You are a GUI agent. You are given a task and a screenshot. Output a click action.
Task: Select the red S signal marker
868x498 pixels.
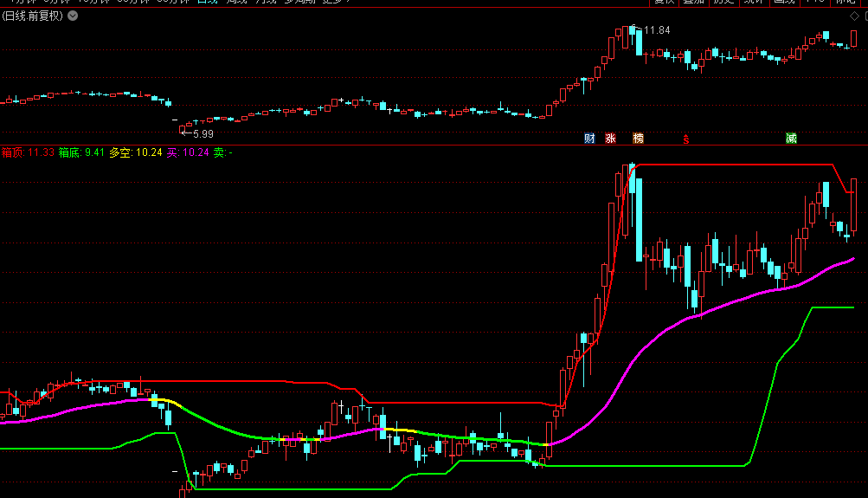(686, 139)
